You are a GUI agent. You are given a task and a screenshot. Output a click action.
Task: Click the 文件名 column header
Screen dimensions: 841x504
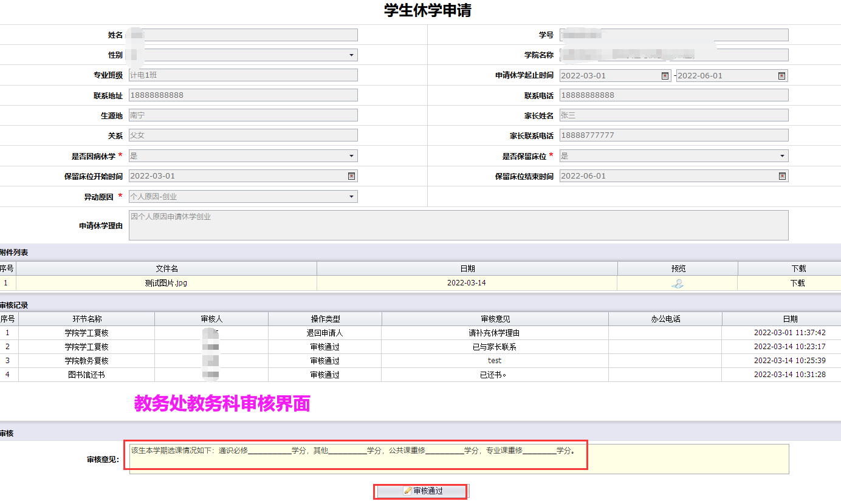166,268
